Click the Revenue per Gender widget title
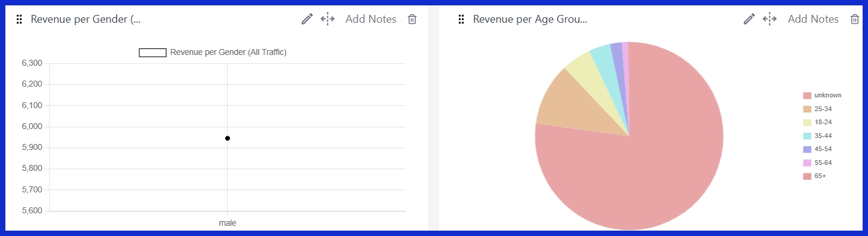Image resolution: width=868 pixels, height=236 pixels. point(85,19)
